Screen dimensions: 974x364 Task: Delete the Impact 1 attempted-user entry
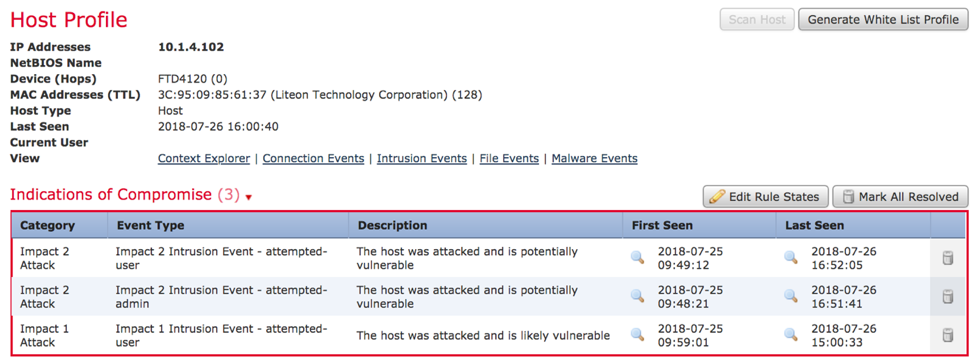[948, 335]
